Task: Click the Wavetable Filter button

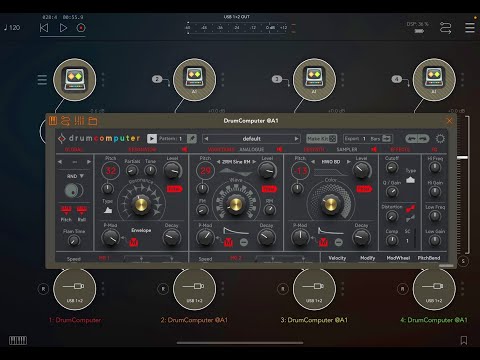Action: pyautogui.click(x=269, y=189)
